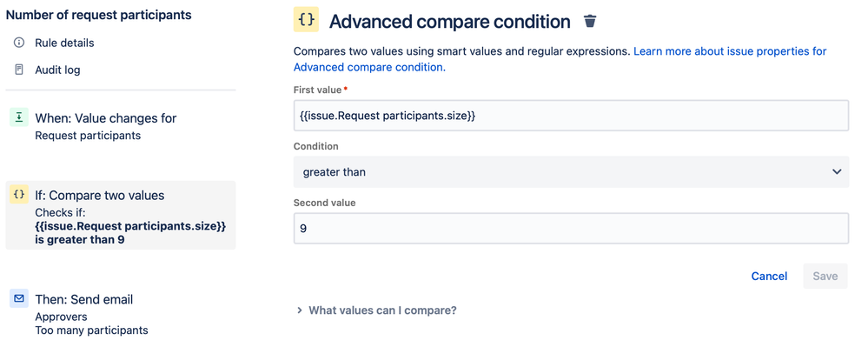This screenshot has height=347, width=868.
Task: Click the chevron arrow in the Condition dropdown
Action: pyautogui.click(x=837, y=172)
